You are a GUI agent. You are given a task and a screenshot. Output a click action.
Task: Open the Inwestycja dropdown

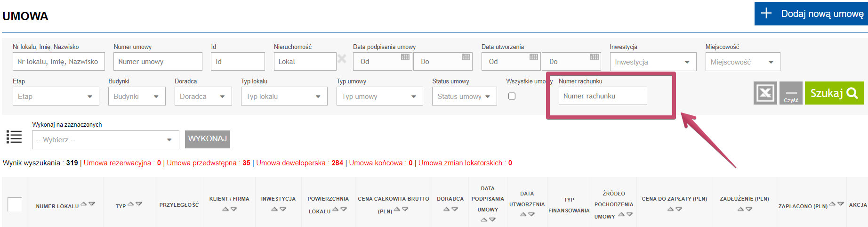pyautogui.click(x=653, y=62)
